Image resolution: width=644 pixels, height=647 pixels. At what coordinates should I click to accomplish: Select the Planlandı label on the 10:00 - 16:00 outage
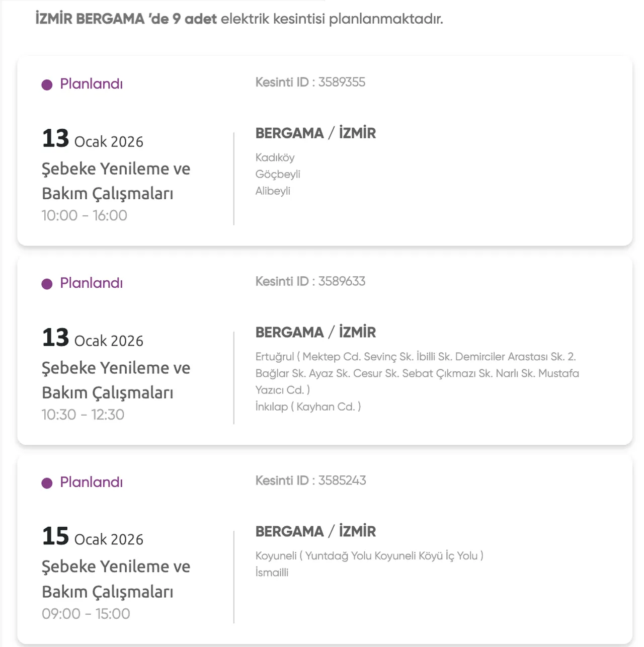[x=91, y=84]
